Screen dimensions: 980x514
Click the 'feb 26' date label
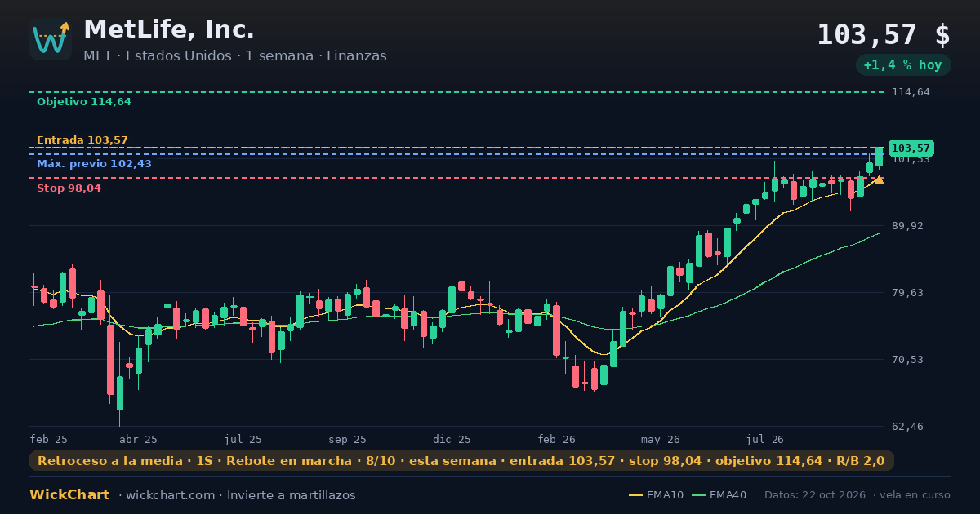click(x=557, y=439)
